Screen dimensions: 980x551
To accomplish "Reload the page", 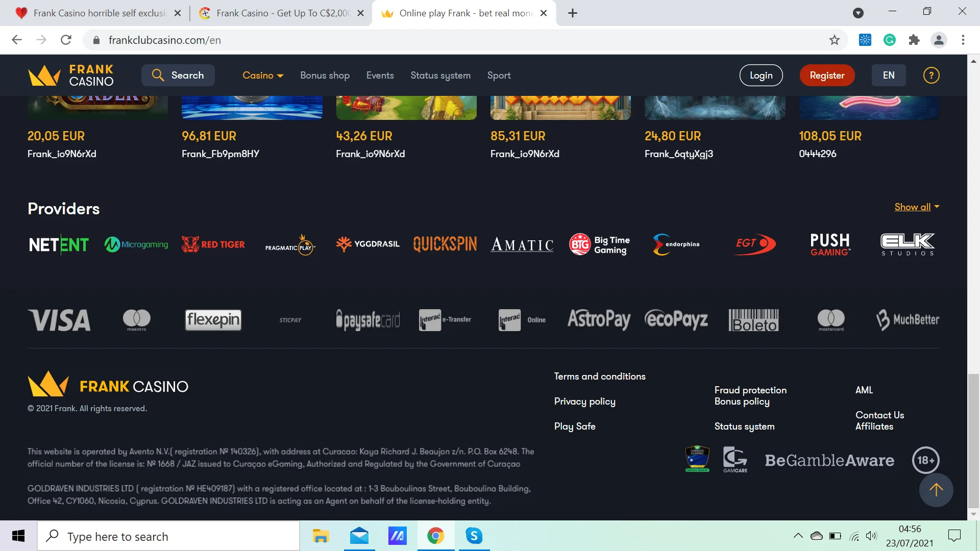I will pos(66,40).
